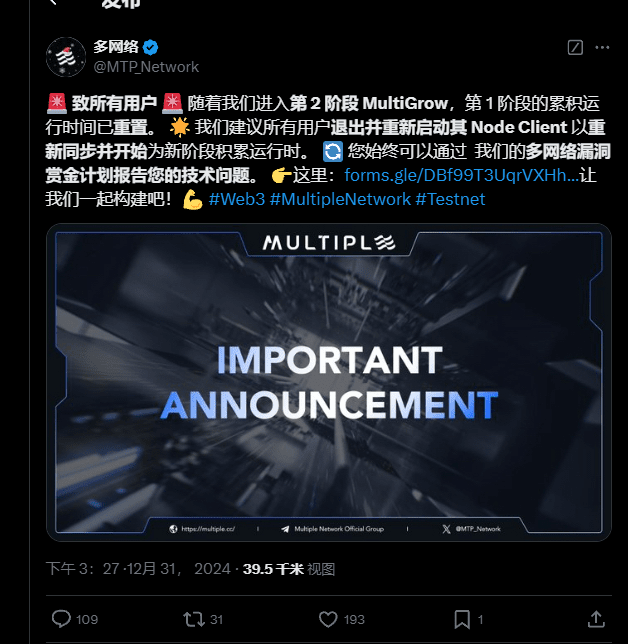This screenshot has width=628, height=644.
Task: Repost using the retweet arrows icon
Action: click(x=193, y=619)
